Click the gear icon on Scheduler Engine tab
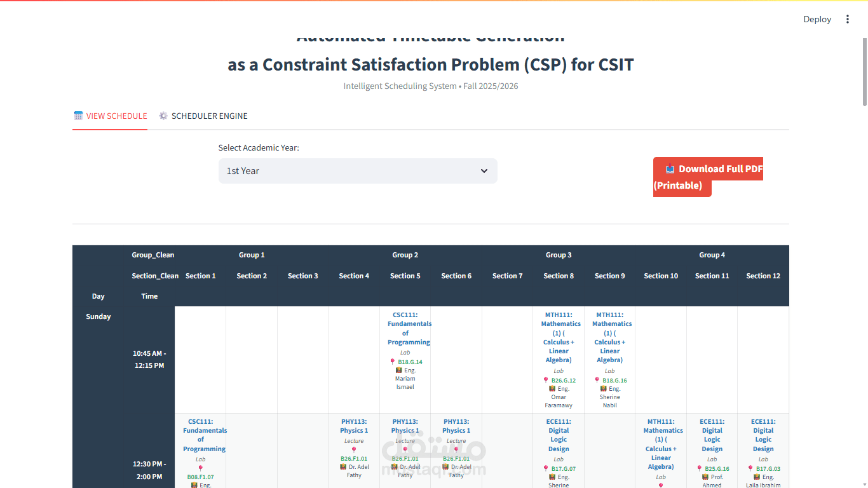The width and height of the screenshot is (868, 488). 163,116
